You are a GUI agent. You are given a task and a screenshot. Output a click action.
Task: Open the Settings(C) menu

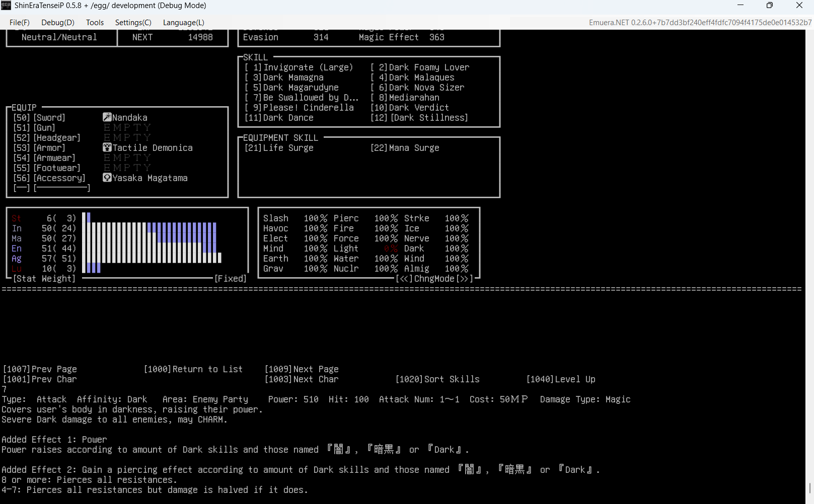click(133, 23)
